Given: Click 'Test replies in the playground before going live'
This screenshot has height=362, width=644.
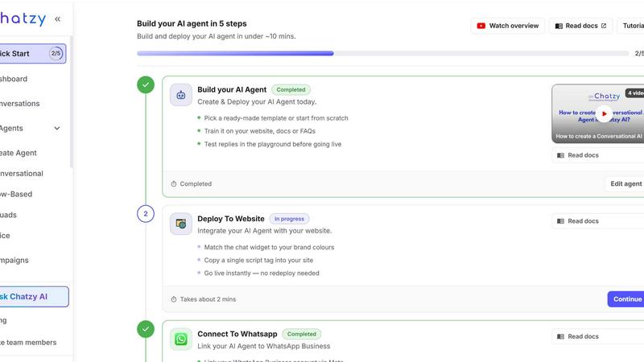Looking at the screenshot, I should (x=273, y=144).
